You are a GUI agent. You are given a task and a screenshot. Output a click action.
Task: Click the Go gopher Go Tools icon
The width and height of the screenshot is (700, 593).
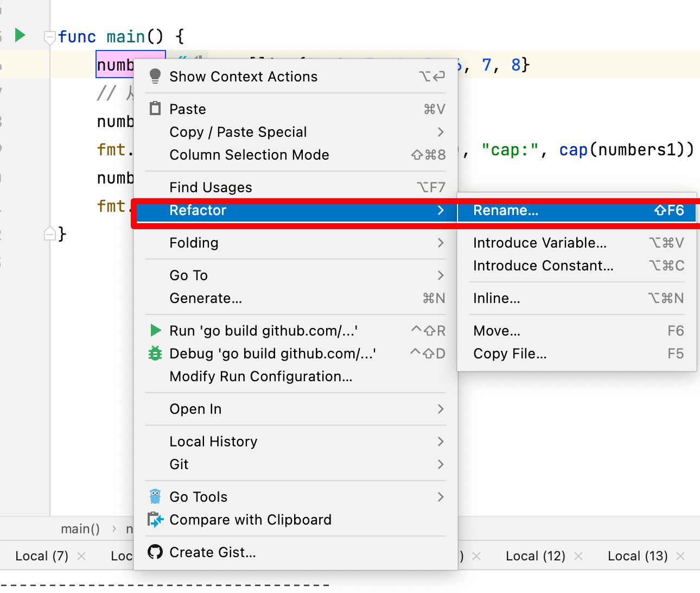coord(155,496)
